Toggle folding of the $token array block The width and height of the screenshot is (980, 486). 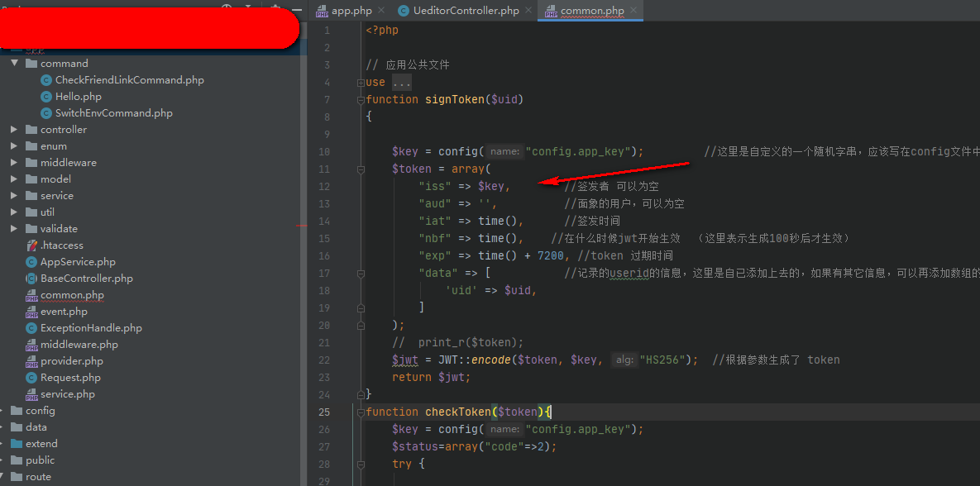[360, 169]
